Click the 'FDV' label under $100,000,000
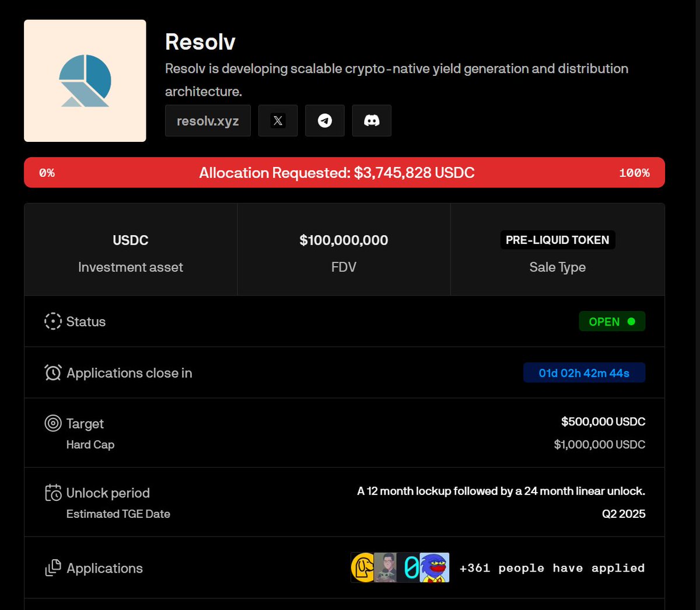Screen dimensions: 700x610 [x=344, y=267]
